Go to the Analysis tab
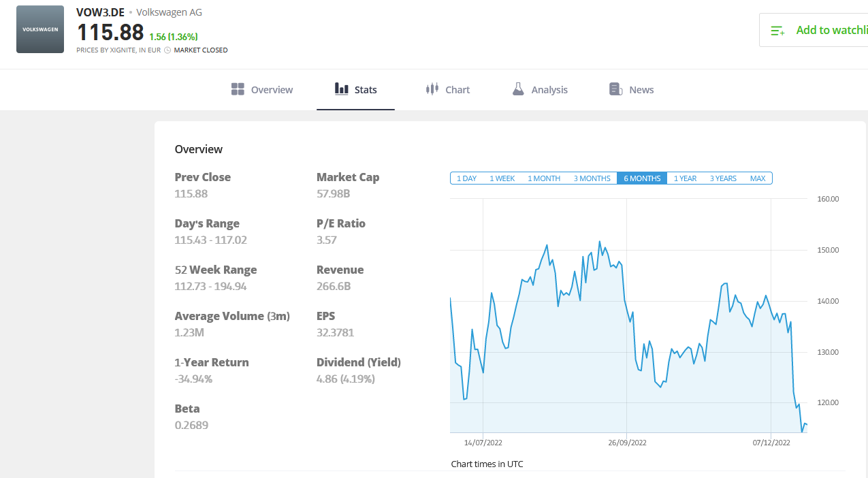 540,90
